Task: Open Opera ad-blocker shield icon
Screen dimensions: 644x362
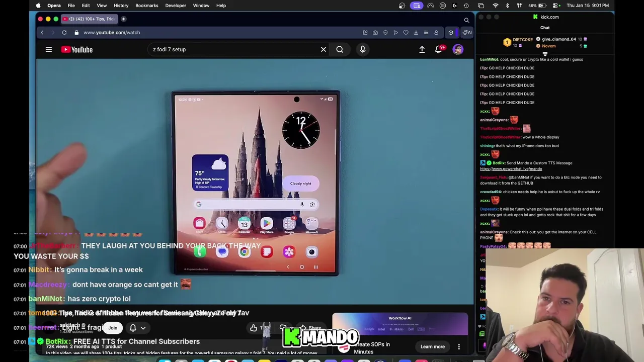Action: point(385,32)
